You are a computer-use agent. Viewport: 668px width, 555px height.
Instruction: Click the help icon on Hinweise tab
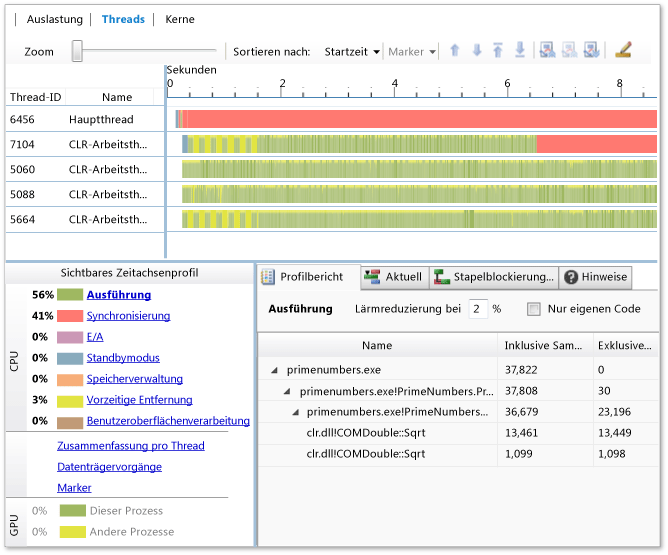[571, 277]
